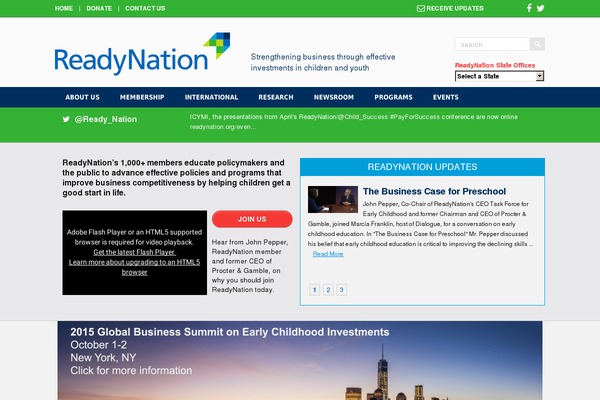Click the READYNATION UPDATES panel header

point(422,167)
